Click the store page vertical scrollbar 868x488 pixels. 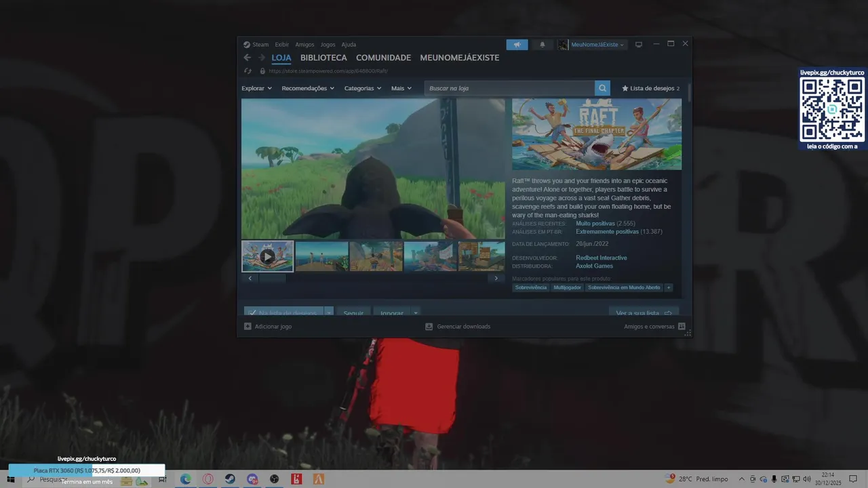point(689,93)
